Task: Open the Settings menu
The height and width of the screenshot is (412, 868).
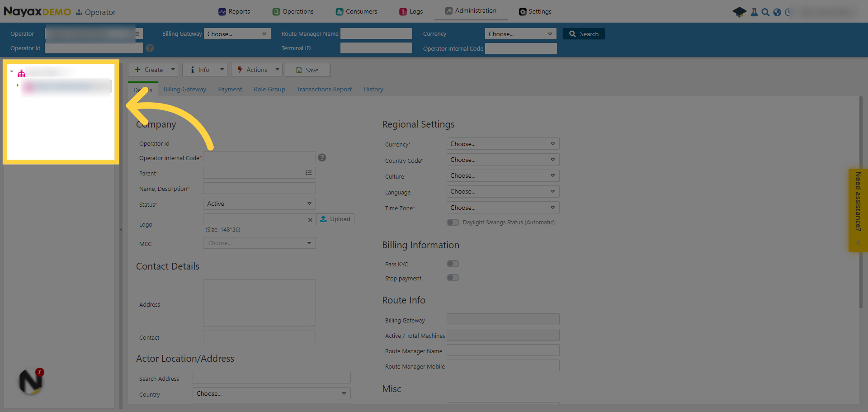Action: coord(535,12)
